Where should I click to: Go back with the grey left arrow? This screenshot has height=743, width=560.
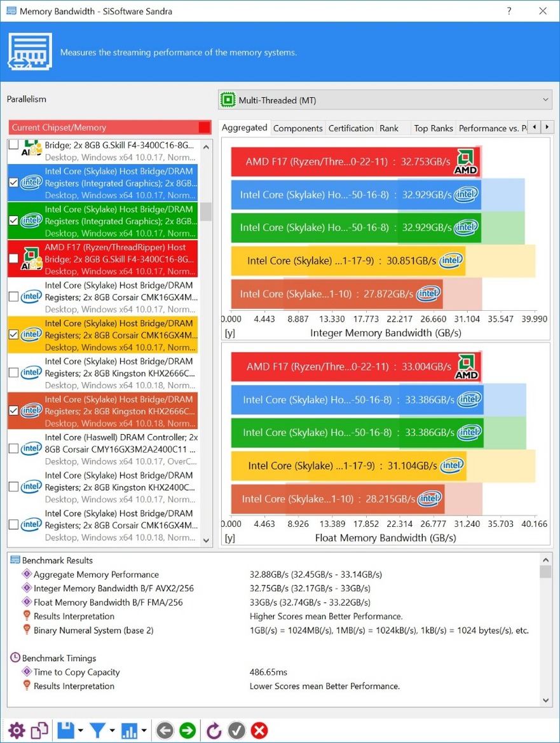click(165, 730)
